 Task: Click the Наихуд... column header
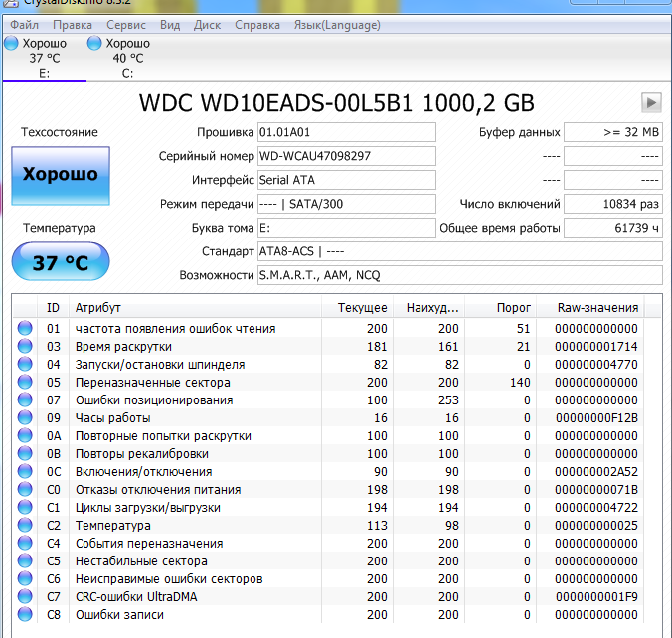[429, 308]
